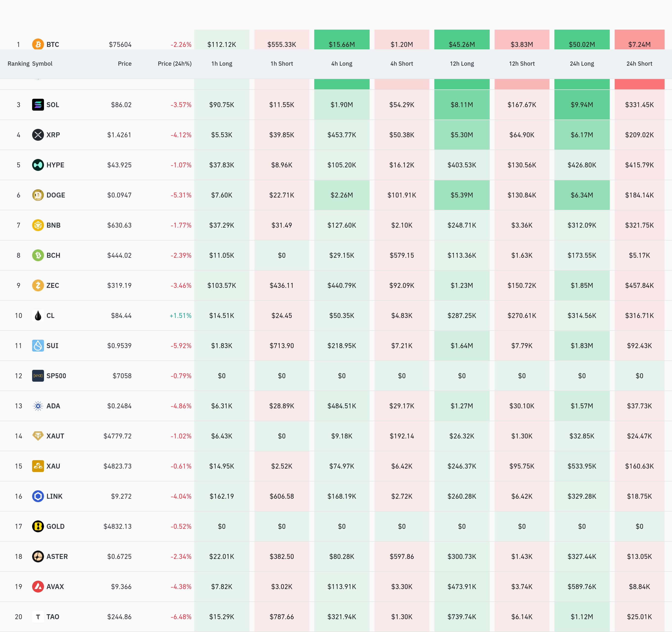Sort by Price (24h%) column header
Image resolution: width=672 pixels, height=632 pixels.
(174, 63)
